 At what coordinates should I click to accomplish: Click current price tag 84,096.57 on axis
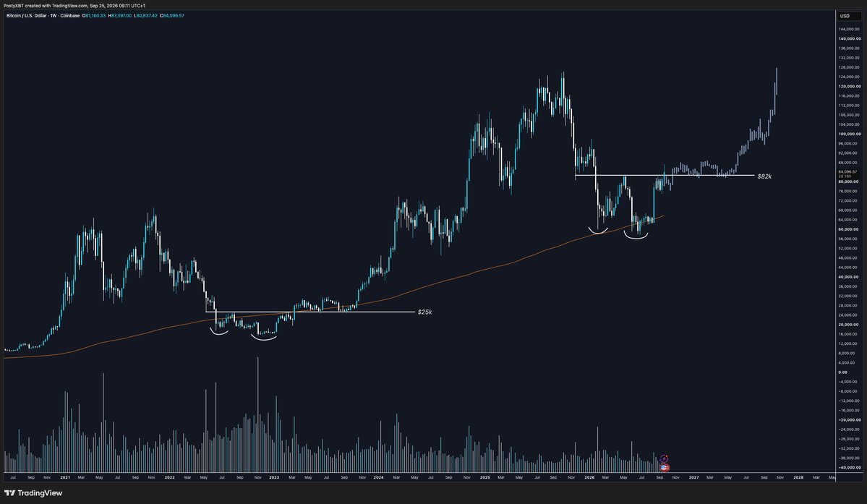click(847, 172)
